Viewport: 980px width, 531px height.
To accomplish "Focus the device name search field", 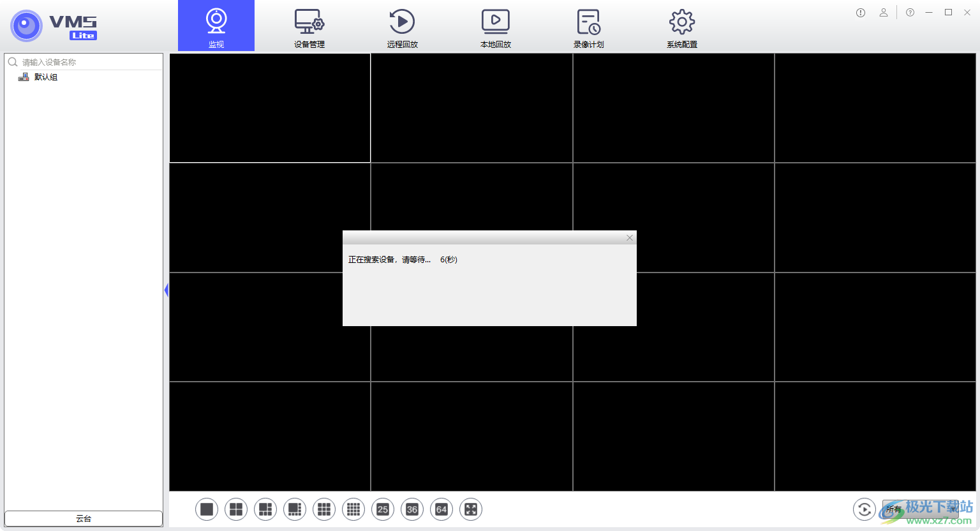I will coord(89,62).
